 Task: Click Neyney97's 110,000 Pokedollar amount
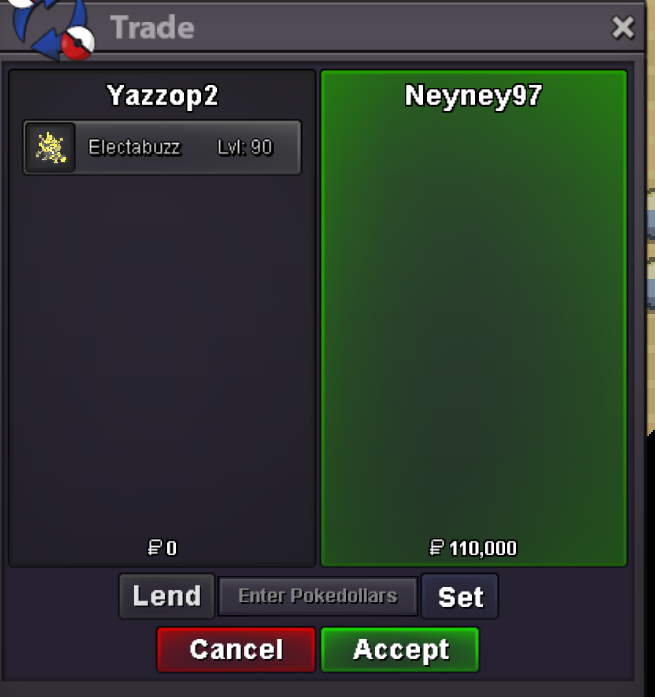483,548
